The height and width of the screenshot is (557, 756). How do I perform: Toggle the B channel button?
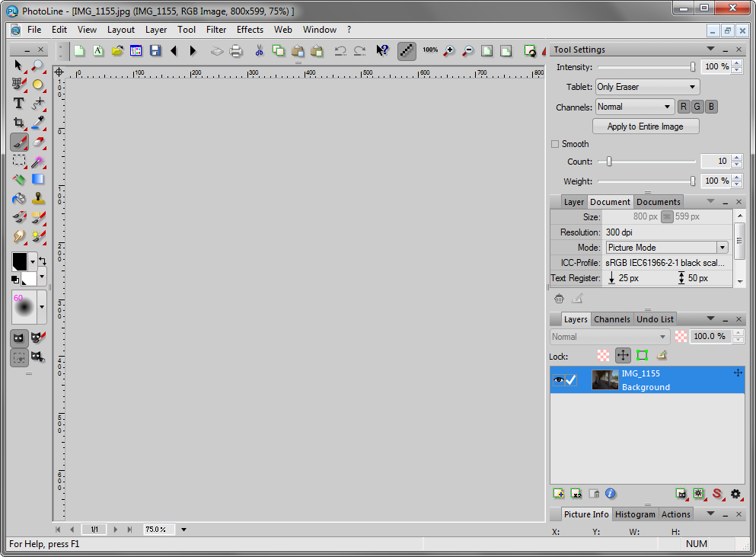point(711,107)
